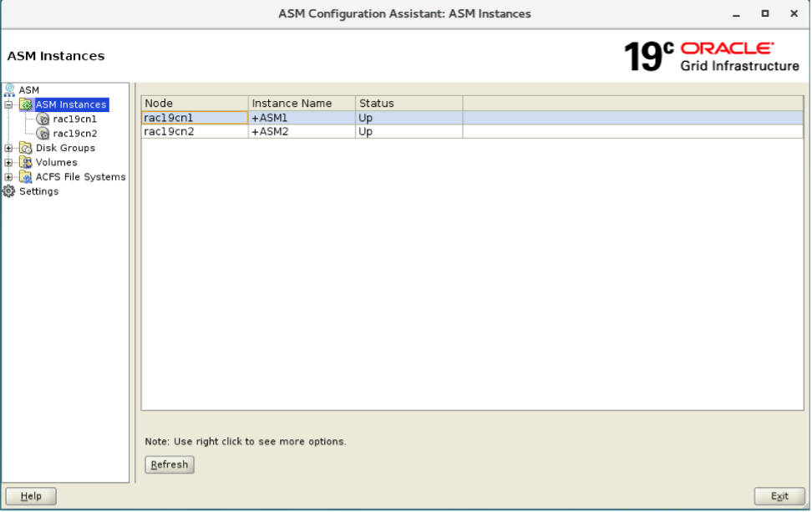The image size is (812, 512).
Task: Open Disk Groups label in the tree
Action: coord(65,148)
